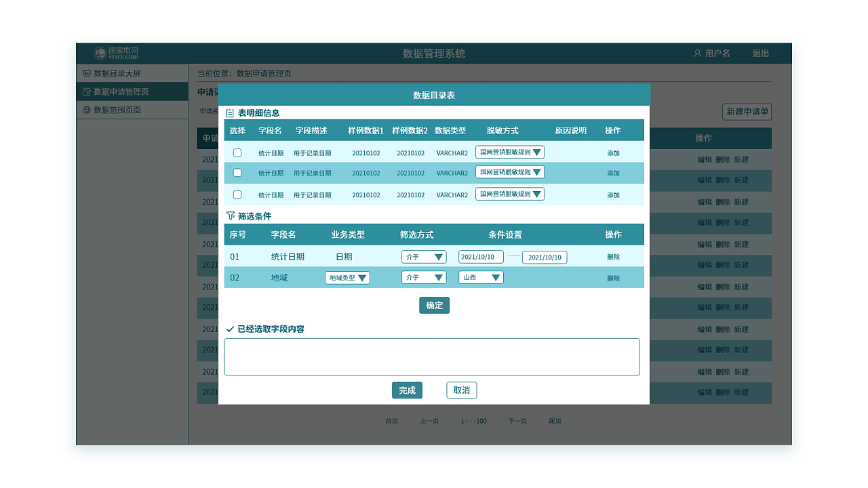Click 删除 in filter row 02 地域

[613, 278]
